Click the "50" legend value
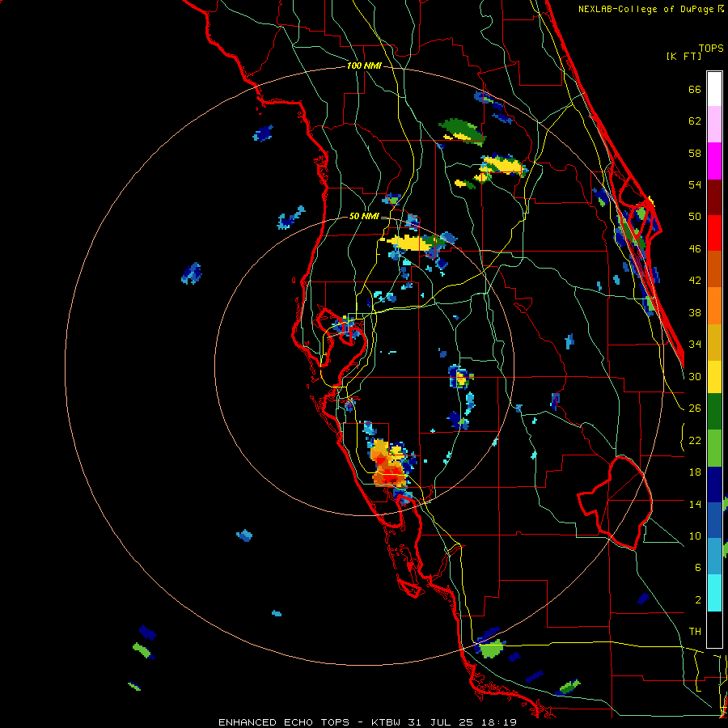The image size is (728, 728). click(x=695, y=217)
